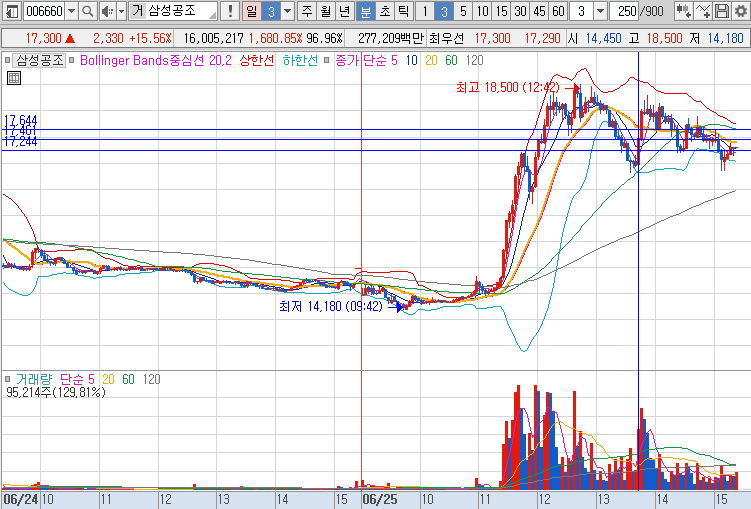
Task: Choose the 45-minute interval button
Action: [540, 11]
